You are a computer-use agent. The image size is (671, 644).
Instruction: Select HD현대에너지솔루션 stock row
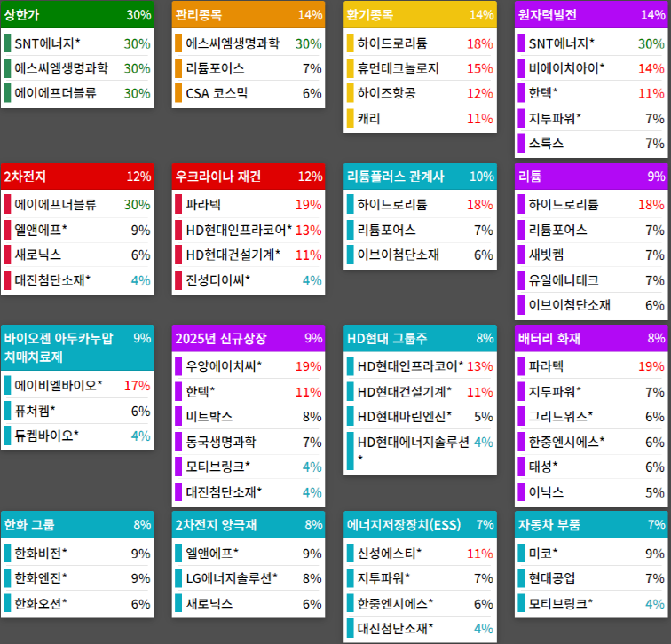tap(420, 451)
